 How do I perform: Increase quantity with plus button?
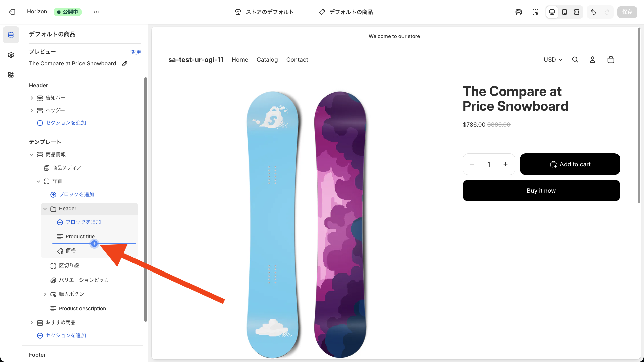pos(505,164)
